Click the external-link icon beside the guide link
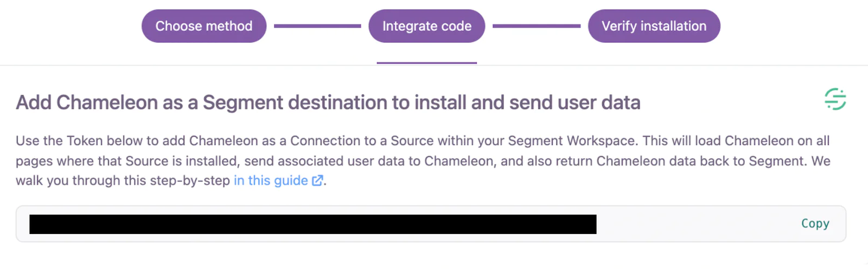This screenshot has height=271, width=868. click(317, 181)
